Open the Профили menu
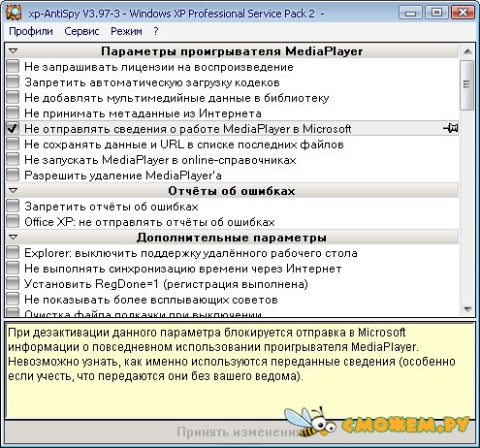 [31, 31]
